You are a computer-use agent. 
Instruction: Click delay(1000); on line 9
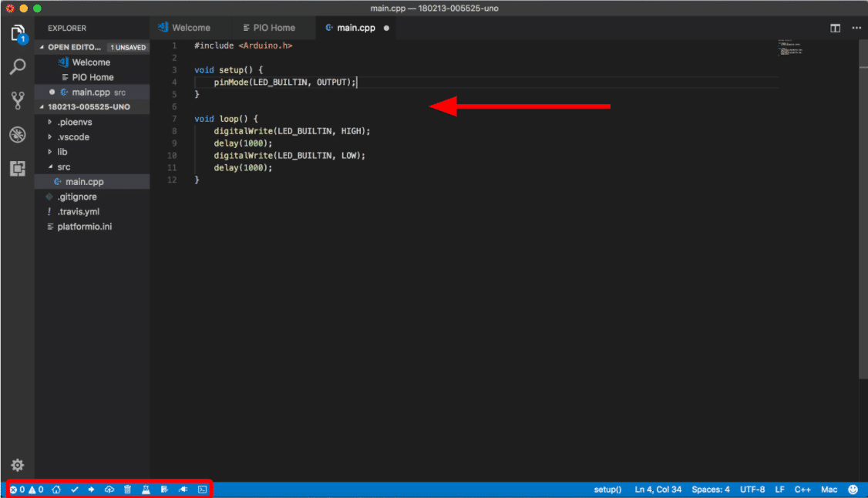[243, 143]
